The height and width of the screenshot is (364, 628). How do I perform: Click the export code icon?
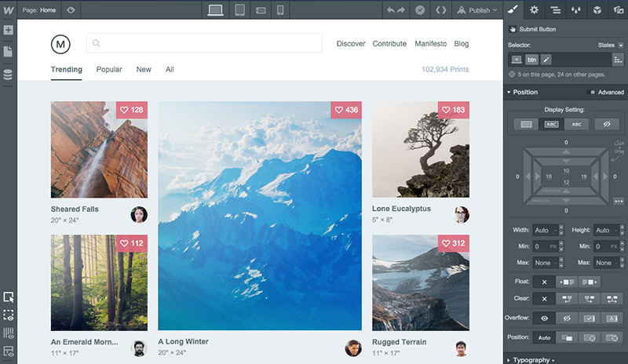(441, 10)
